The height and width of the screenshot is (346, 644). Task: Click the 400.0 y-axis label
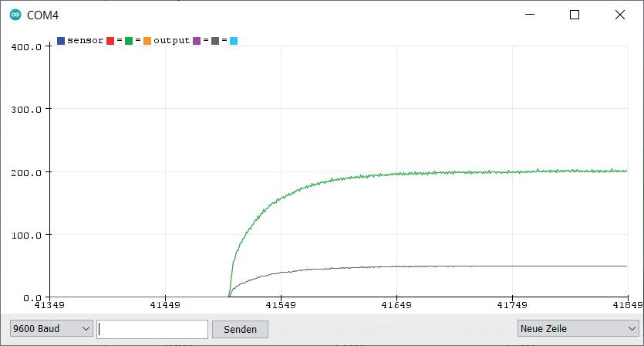26,47
